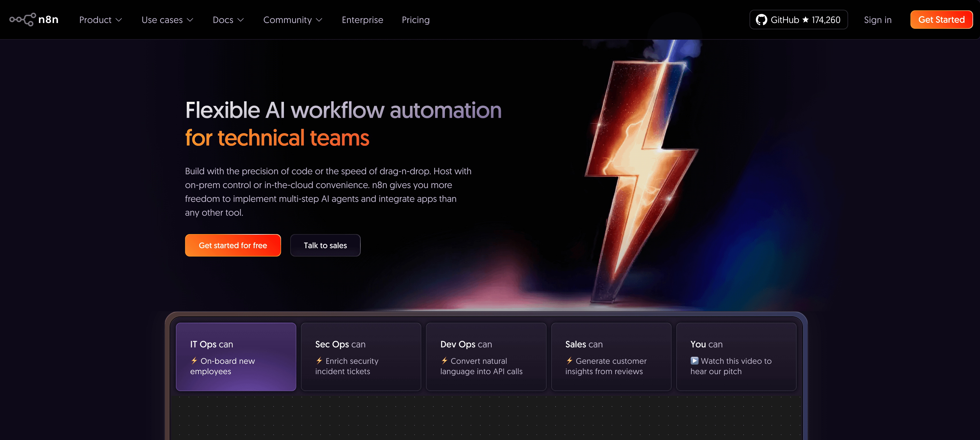Click lightning icon beside Enrich security

[319, 360]
